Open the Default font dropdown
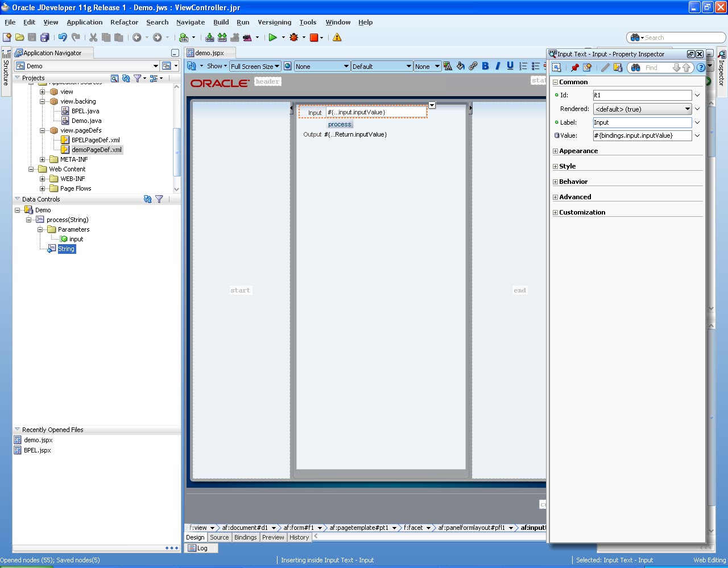 click(382, 66)
